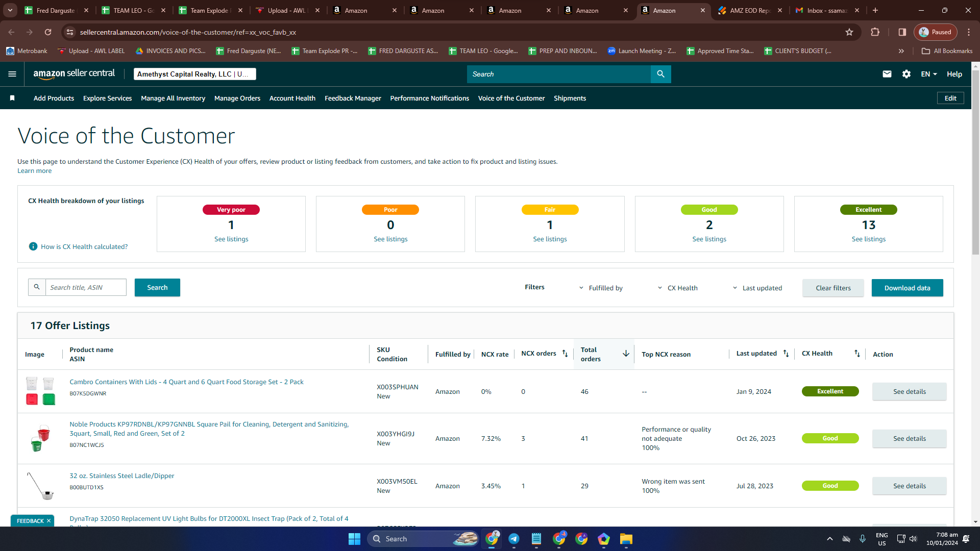Show more bookmarks with the chevron
This screenshot has height=551, width=980.
point(901,51)
